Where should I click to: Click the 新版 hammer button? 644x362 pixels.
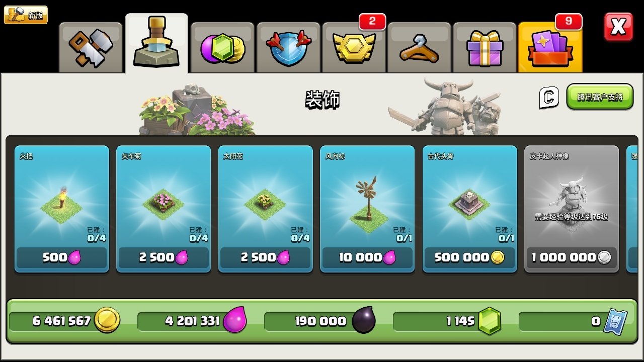(x=26, y=15)
